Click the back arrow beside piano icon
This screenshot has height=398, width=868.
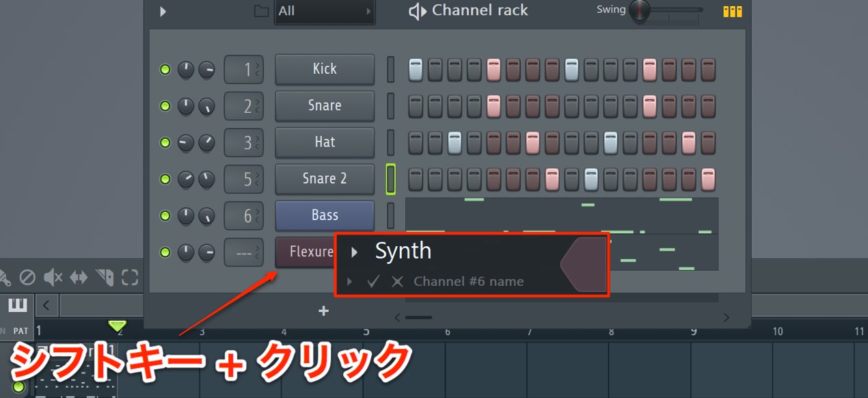pyautogui.click(x=45, y=304)
